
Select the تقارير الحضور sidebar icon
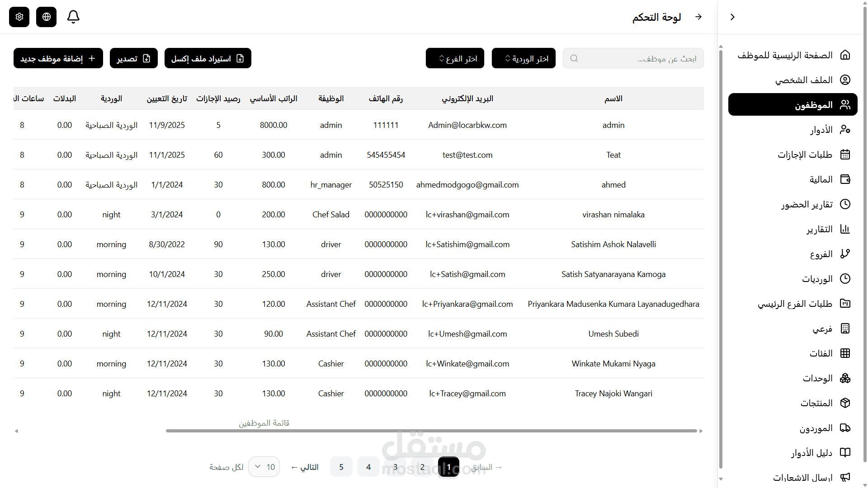point(845,204)
